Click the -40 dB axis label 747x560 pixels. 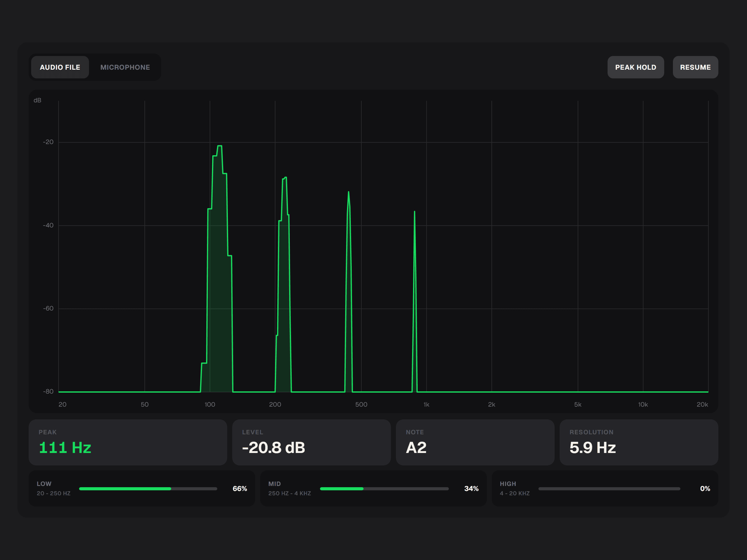click(48, 225)
